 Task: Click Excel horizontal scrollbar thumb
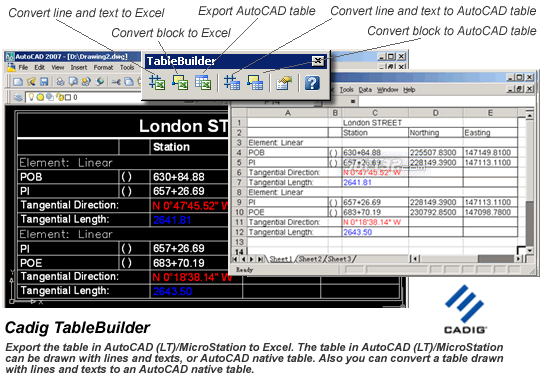pyautogui.click(x=495, y=258)
